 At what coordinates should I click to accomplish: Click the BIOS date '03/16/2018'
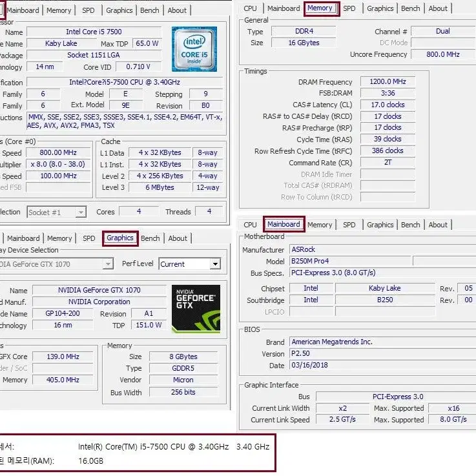point(382,365)
